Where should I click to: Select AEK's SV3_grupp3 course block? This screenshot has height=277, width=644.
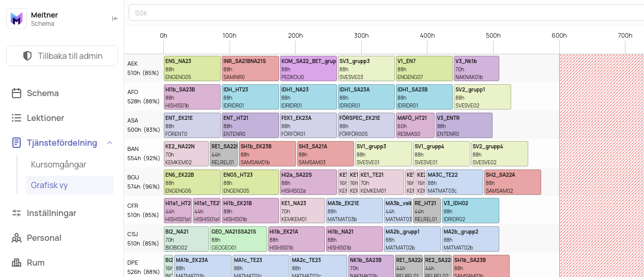tap(366, 69)
